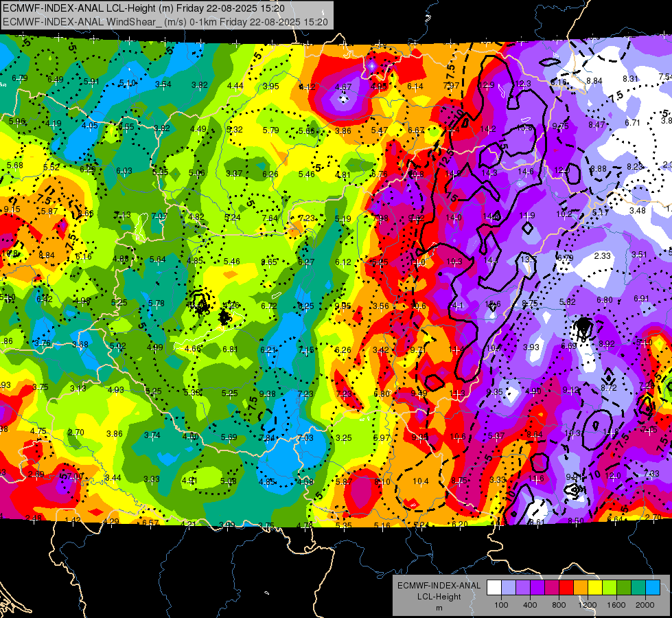The width and height of the screenshot is (672, 618).
Task: Click the wind shear value 6.91
Action: [x=641, y=298]
